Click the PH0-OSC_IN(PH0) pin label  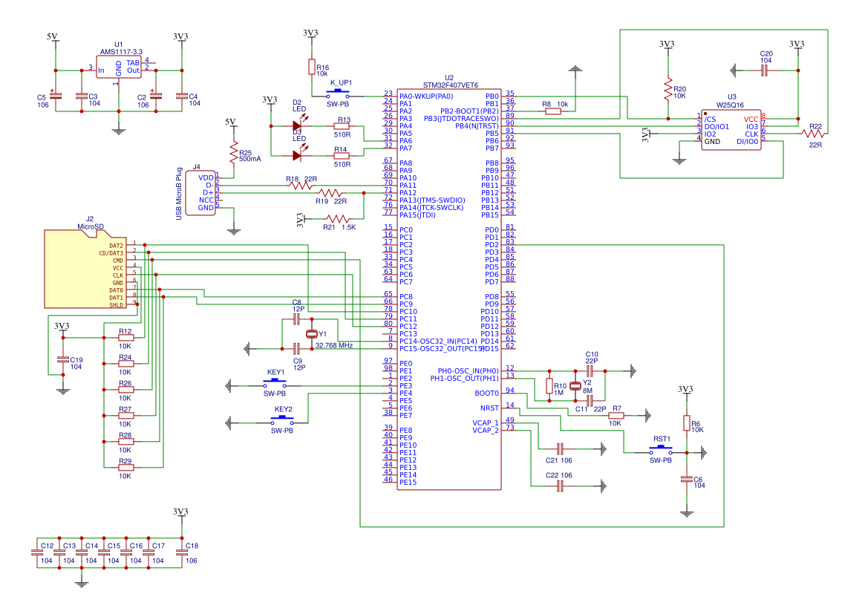(x=469, y=371)
